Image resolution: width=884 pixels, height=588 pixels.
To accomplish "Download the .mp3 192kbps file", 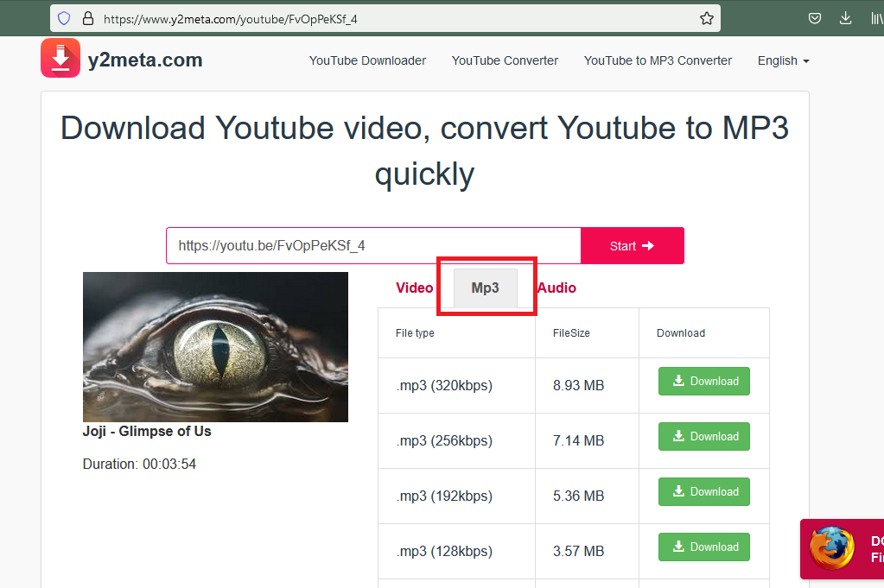I will [x=704, y=491].
